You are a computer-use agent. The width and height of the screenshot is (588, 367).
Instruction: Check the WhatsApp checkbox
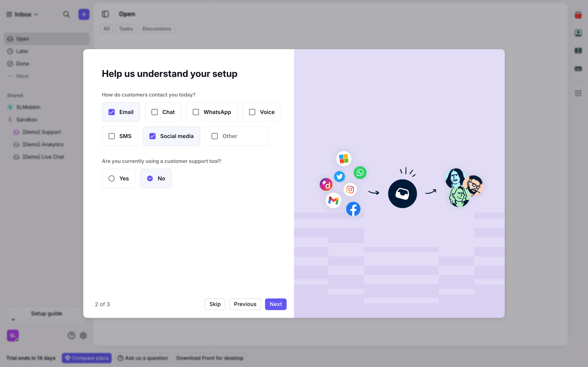click(x=196, y=112)
